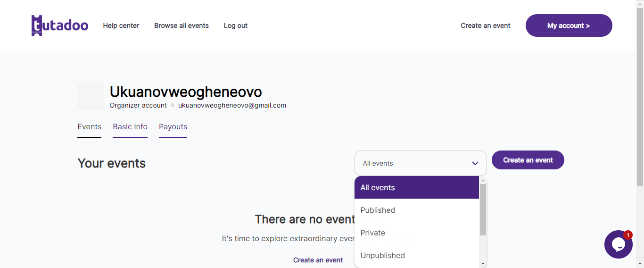Select All events option in list
Viewport: 644px width, 268px height.
[x=417, y=187]
